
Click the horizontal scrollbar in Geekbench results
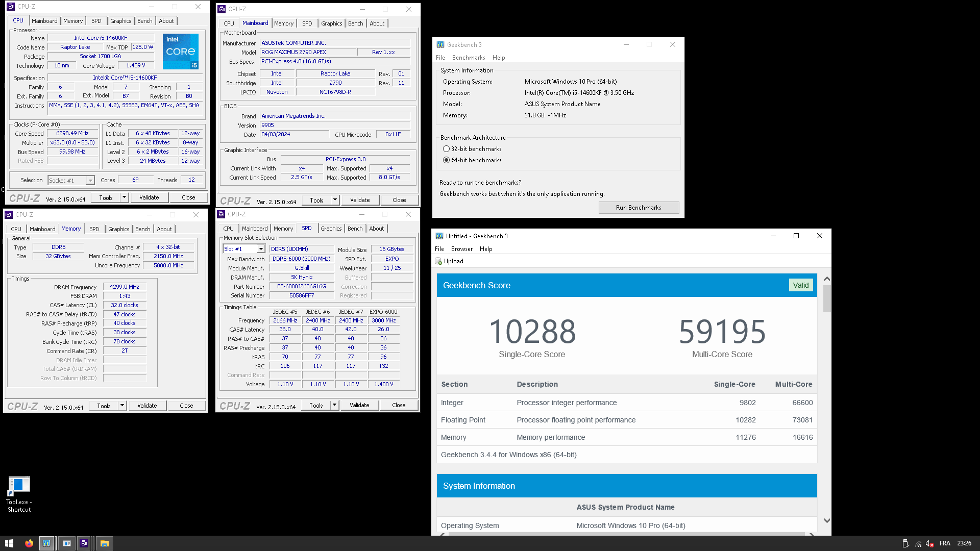(x=626, y=534)
